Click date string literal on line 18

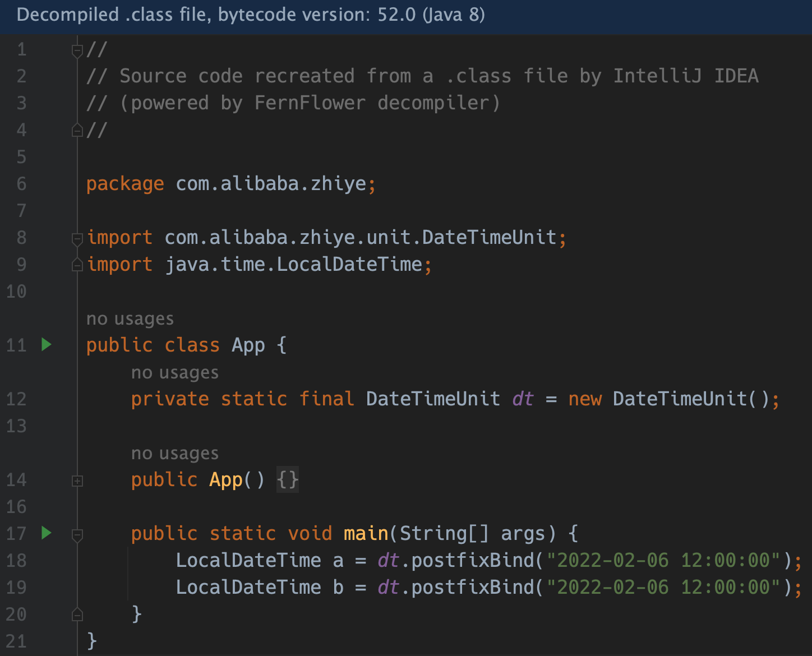pos(663,560)
